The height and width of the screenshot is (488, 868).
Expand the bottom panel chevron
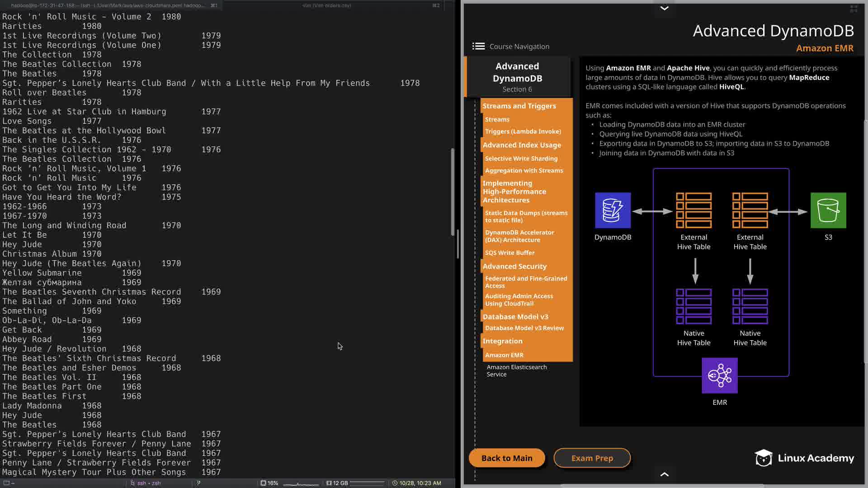click(664, 474)
